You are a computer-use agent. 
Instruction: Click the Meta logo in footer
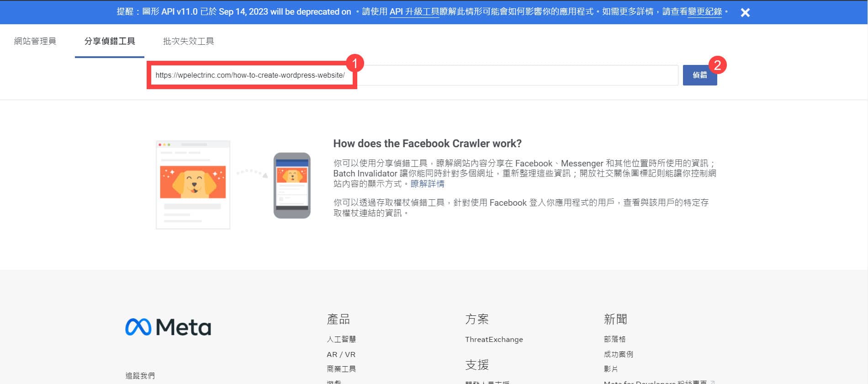[x=168, y=327]
